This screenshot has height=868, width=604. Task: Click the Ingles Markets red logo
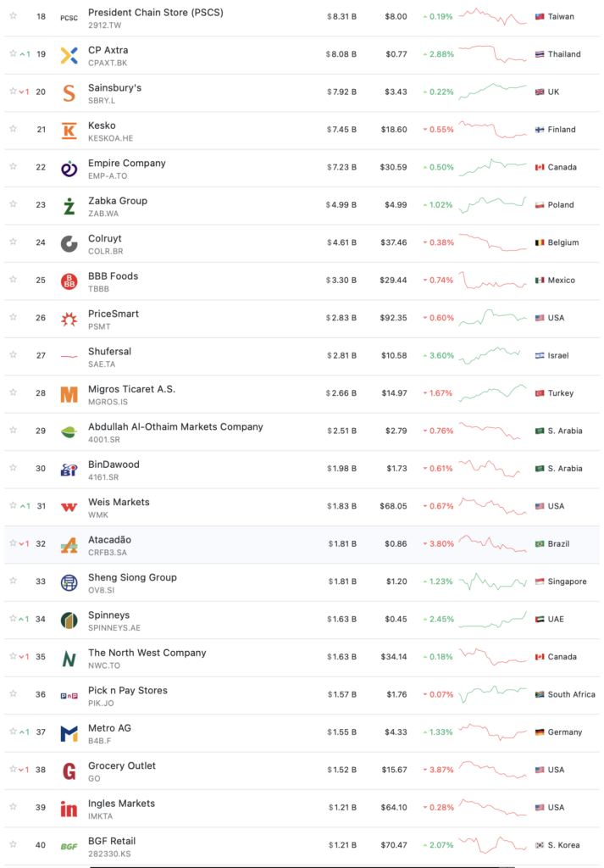[x=69, y=808]
